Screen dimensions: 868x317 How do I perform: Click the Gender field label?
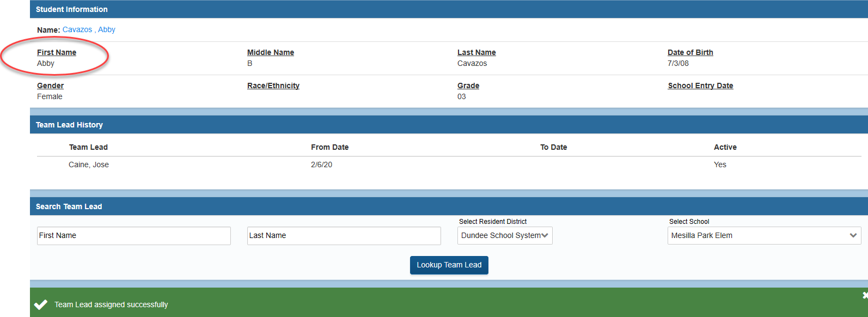pos(50,86)
